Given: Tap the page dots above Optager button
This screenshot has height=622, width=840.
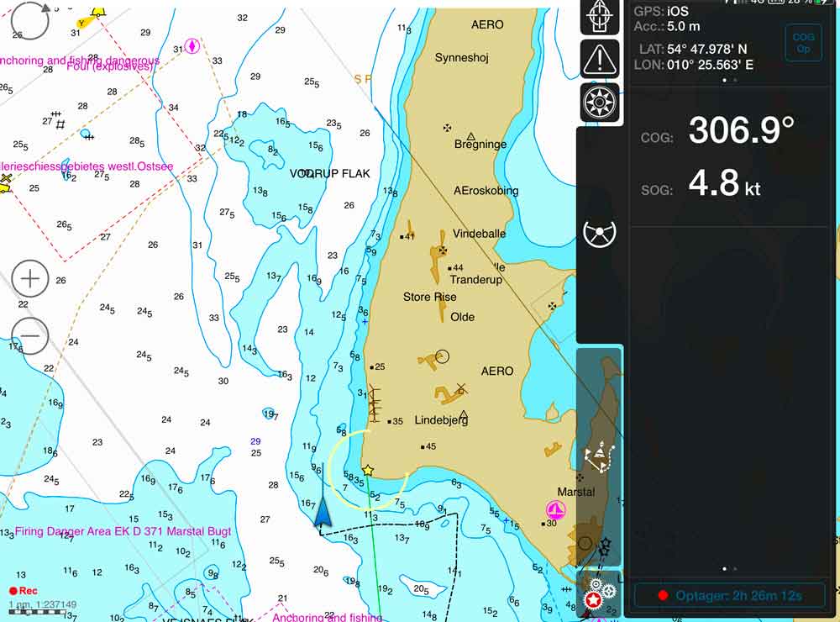Looking at the screenshot, I should tap(729, 569).
